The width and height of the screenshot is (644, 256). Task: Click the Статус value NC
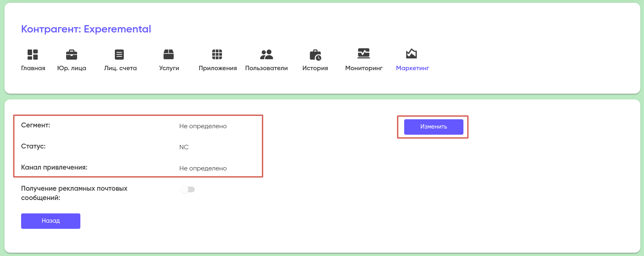(x=184, y=147)
